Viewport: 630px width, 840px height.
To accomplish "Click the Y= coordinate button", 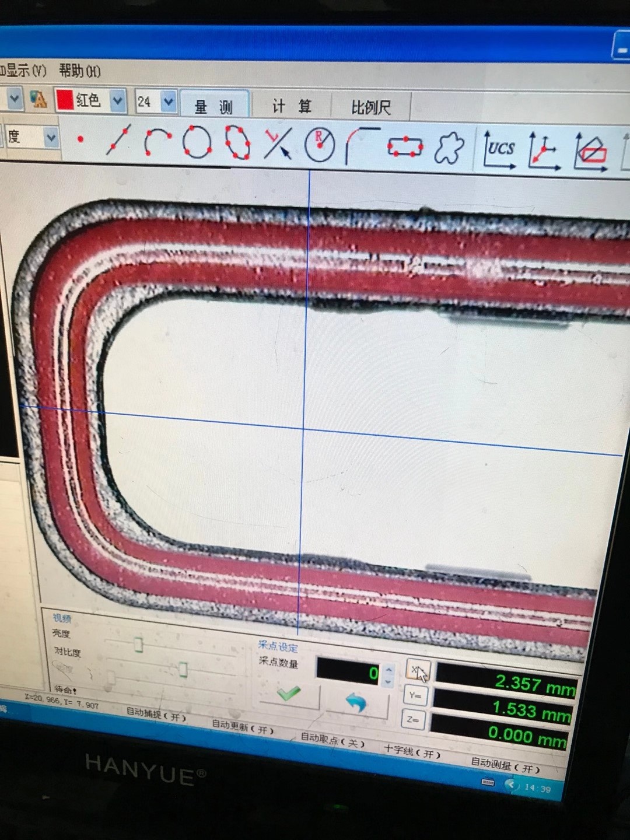I will (414, 696).
